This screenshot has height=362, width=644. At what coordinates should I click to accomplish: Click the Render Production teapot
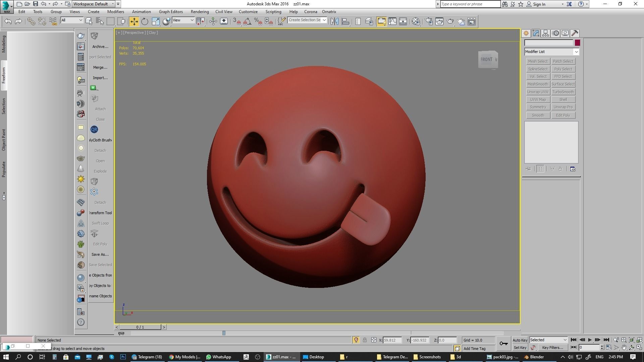450,21
